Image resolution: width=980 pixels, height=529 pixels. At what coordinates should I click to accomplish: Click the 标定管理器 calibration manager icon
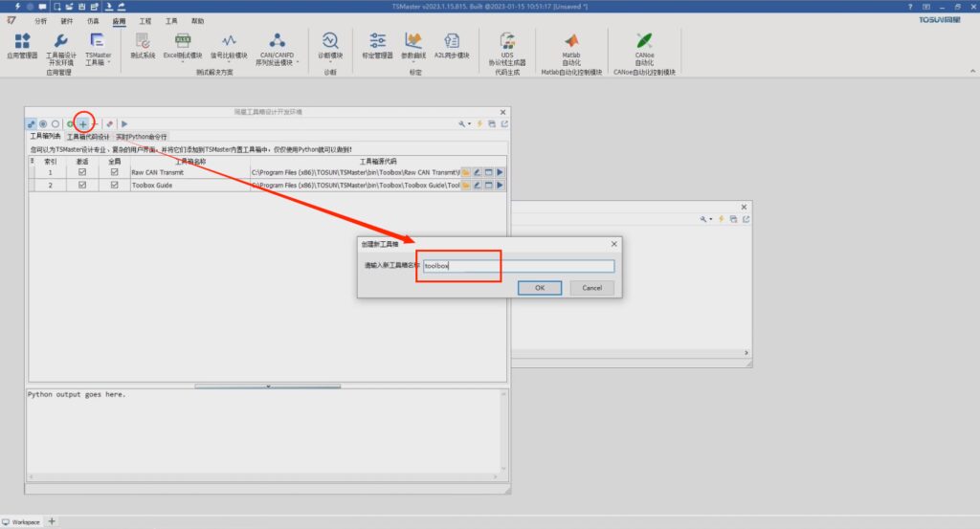click(377, 46)
